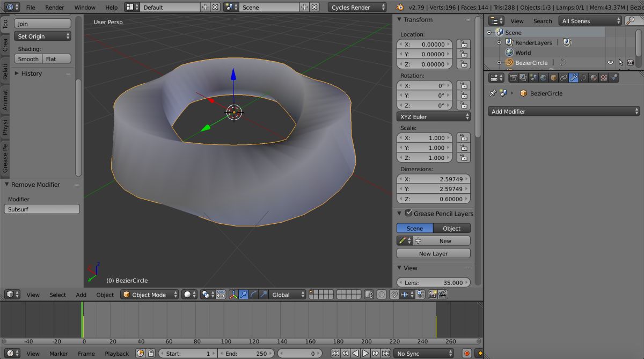Toggle the automatic keyframe record button
Viewport: 644px width, 359px height.
click(466, 353)
